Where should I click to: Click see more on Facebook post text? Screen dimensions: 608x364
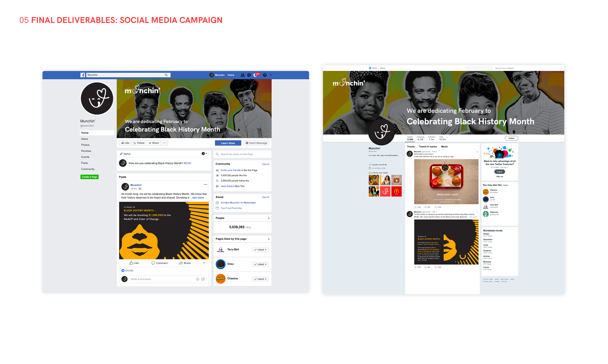[x=198, y=198]
